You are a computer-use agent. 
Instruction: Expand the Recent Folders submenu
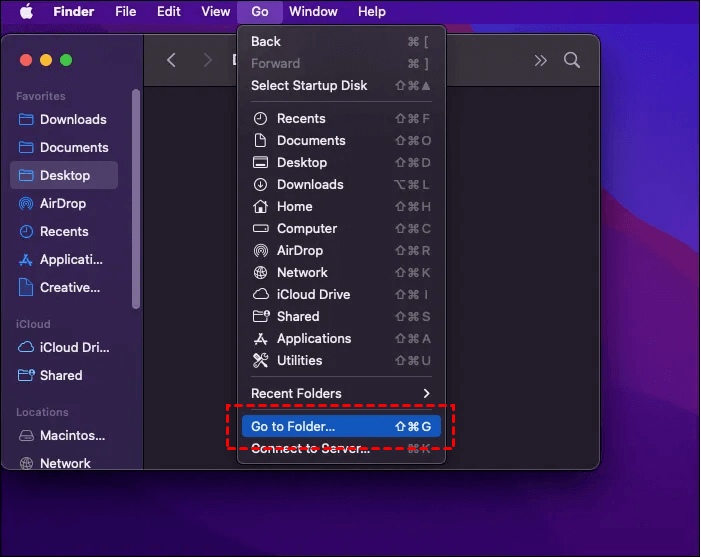[341, 393]
